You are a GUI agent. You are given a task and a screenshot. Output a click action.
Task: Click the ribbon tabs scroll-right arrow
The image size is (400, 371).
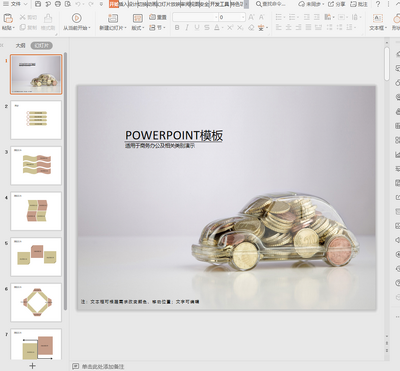click(x=246, y=4)
